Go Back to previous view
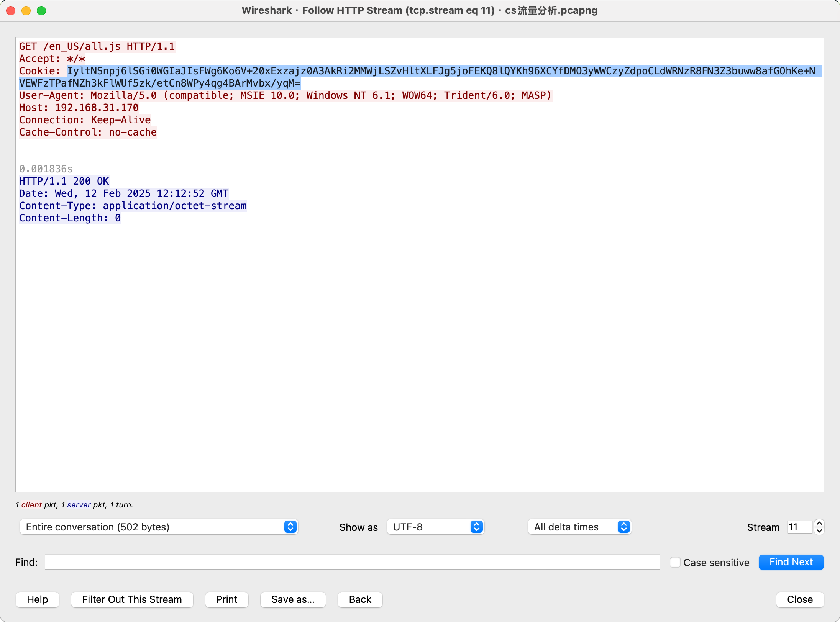 coord(360,599)
